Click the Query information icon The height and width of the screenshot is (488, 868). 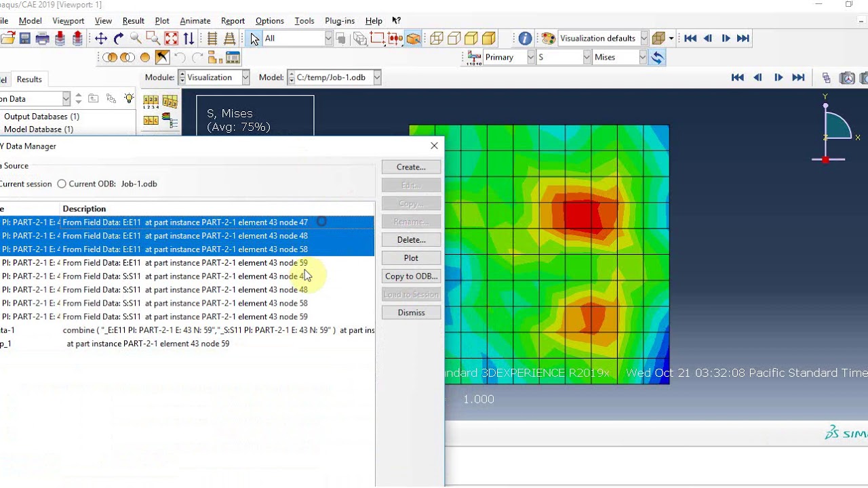pyautogui.click(x=526, y=39)
